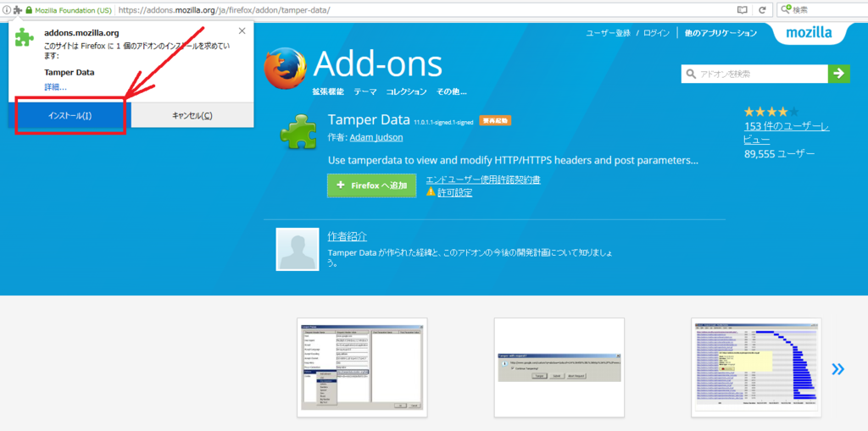Click the restart required orange badge
868x431 pixels.
[x=495, y=120]
